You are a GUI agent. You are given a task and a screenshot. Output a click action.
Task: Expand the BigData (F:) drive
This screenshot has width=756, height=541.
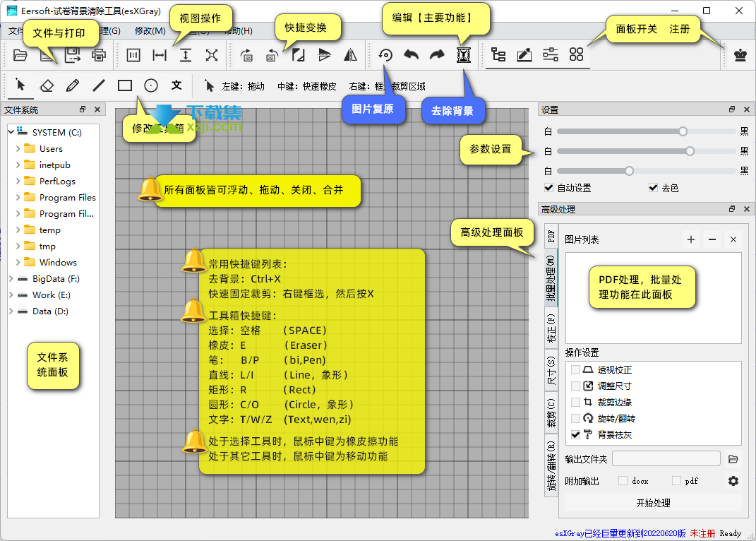11,278
